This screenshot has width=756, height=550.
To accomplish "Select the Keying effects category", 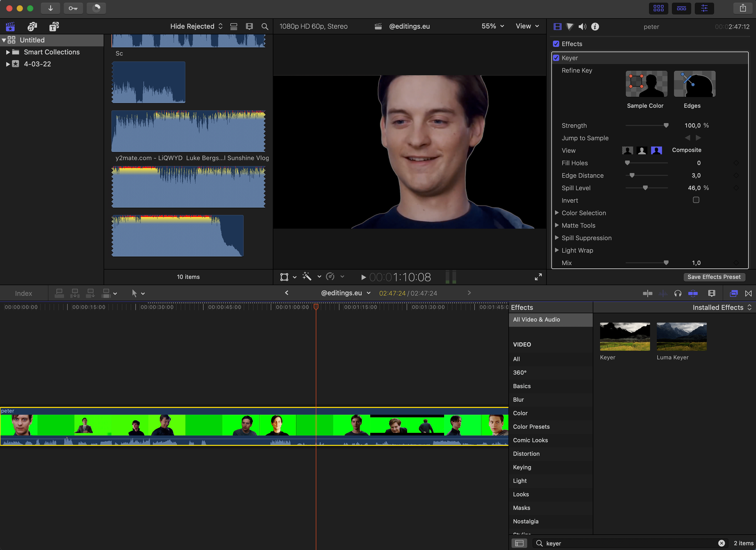I will (522, 467).
